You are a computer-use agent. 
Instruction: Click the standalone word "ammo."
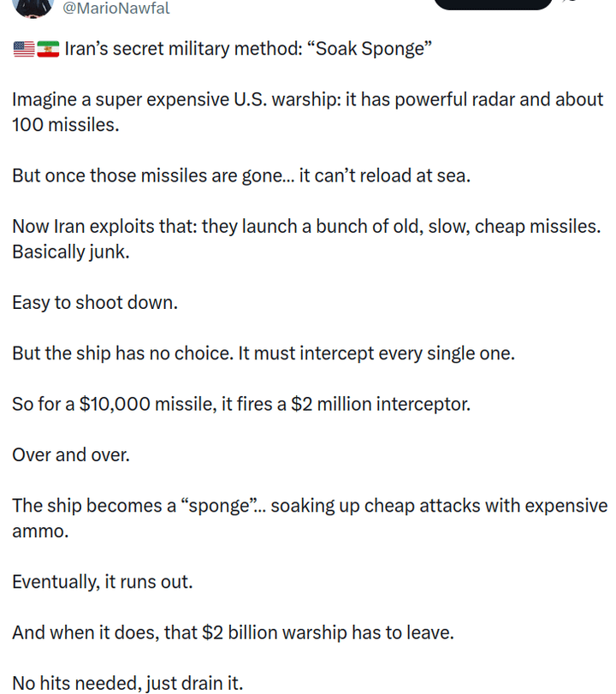click(38, 531)
